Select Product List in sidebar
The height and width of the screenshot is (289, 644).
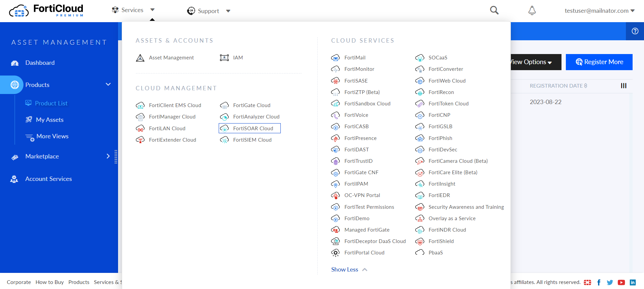51,103
